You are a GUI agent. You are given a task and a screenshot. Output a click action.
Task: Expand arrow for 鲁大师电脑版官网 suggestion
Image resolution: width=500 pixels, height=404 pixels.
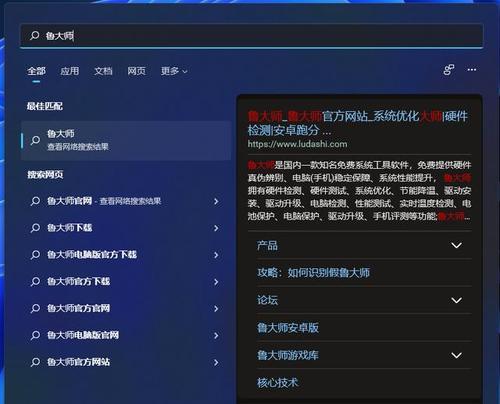click(216, 335)
